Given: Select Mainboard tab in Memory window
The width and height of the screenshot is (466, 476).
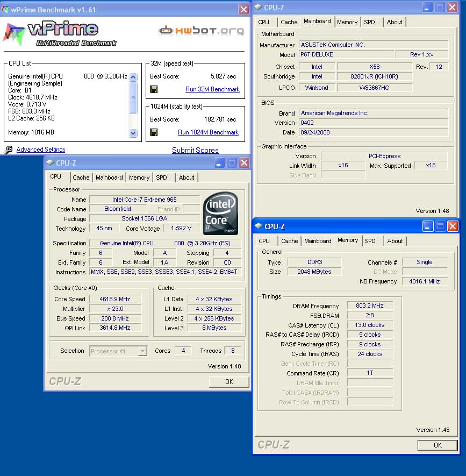Looking at the screenshot, I should click(x=318, y=241).
